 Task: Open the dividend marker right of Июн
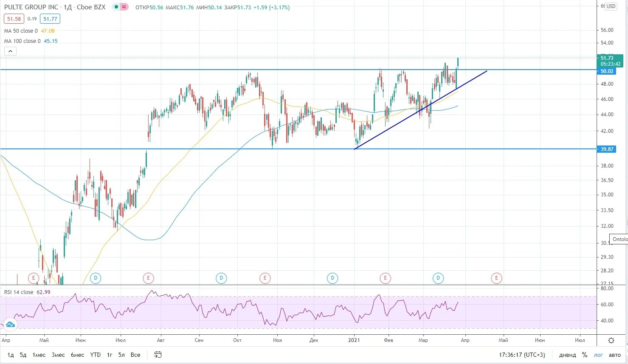96,278
